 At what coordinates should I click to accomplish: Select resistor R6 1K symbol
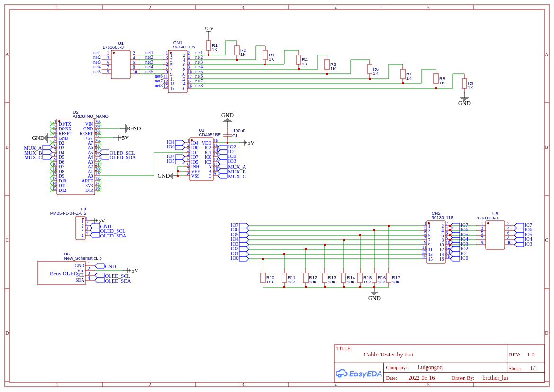tap(370, 70)
